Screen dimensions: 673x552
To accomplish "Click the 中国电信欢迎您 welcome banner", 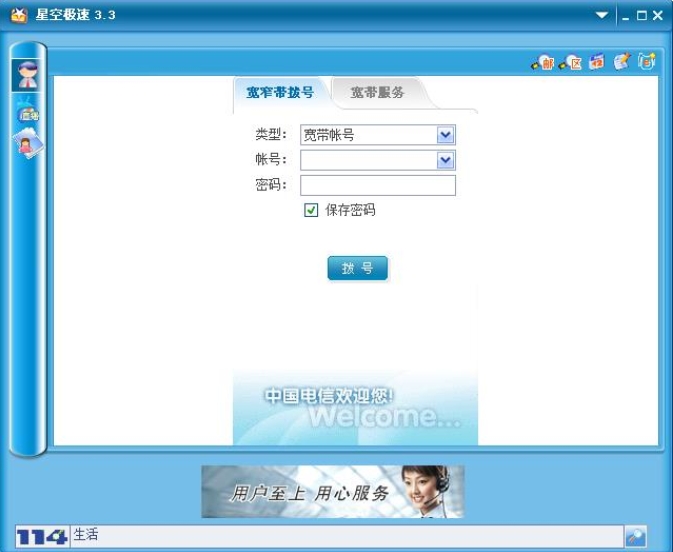I will 355,408.
